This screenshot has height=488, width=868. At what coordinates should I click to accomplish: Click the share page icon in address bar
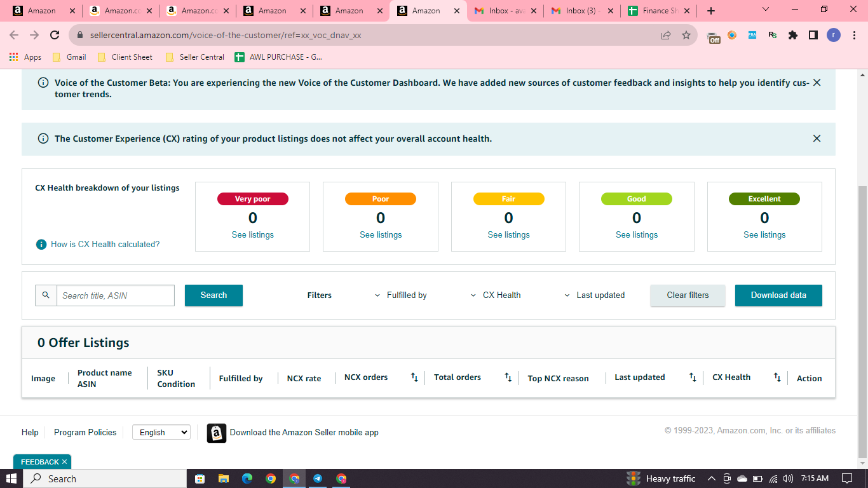tap(666, 36)
